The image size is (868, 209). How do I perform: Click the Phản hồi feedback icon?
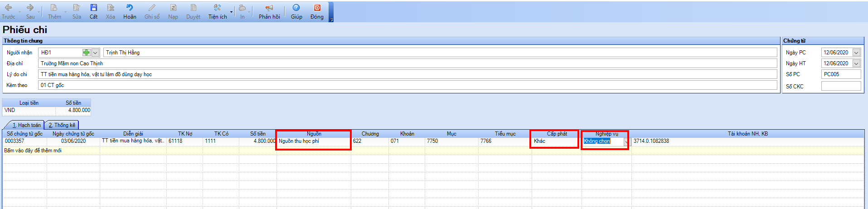[269, 8]
